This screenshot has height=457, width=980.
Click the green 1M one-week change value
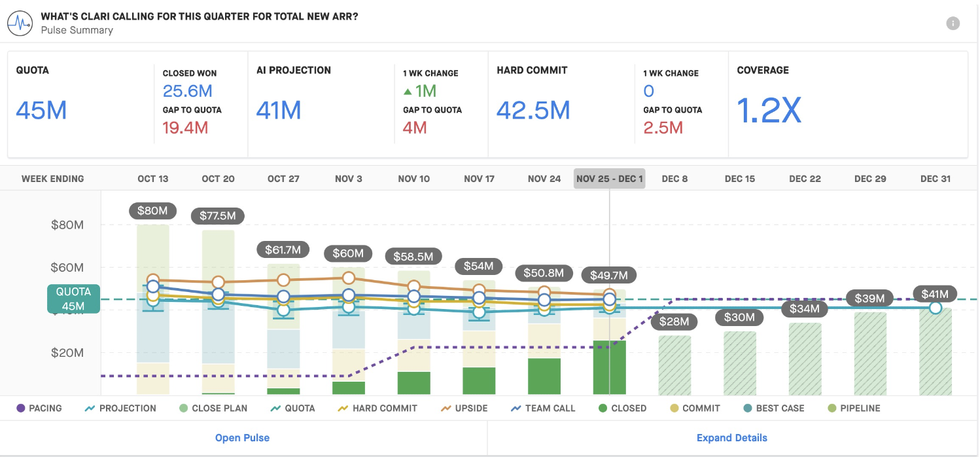[420, 91]
